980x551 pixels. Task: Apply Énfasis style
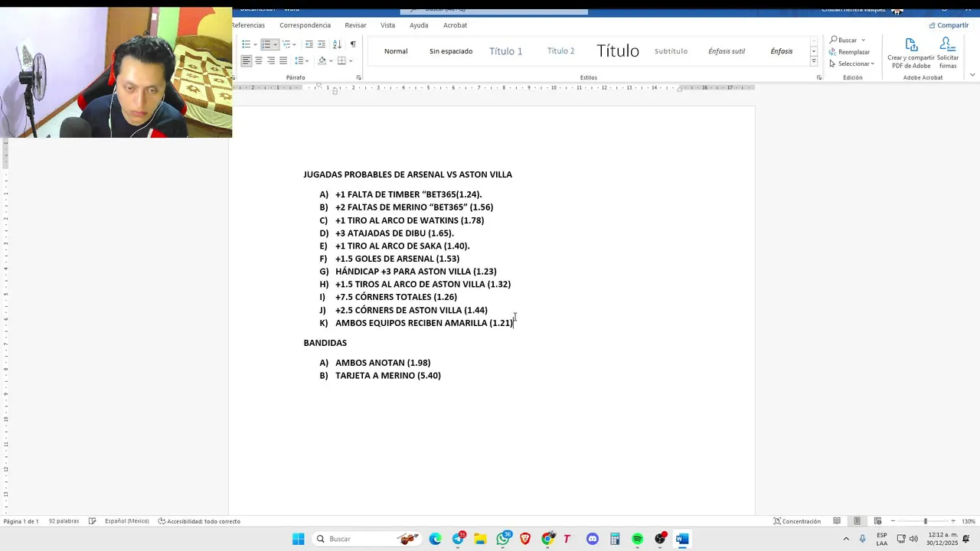coord(782,51)
